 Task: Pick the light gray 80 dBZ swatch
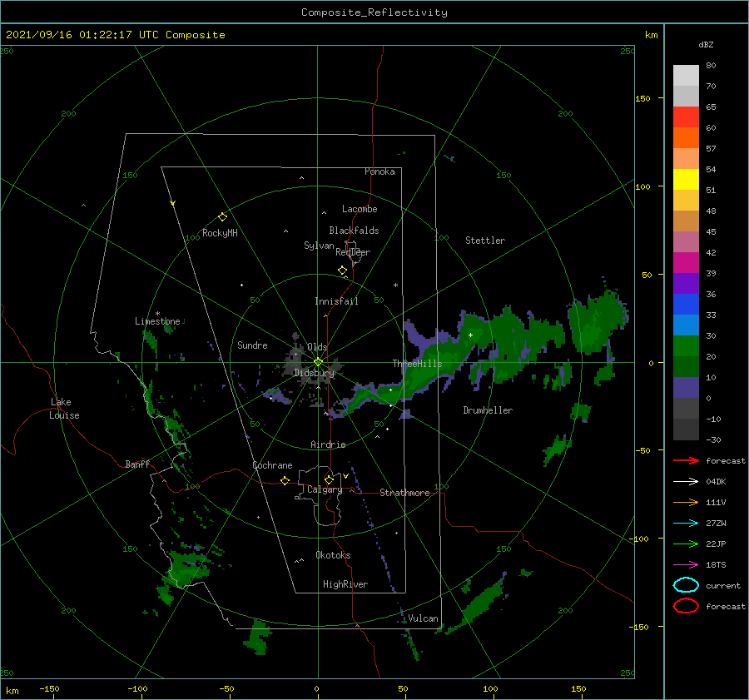point(686,76)
